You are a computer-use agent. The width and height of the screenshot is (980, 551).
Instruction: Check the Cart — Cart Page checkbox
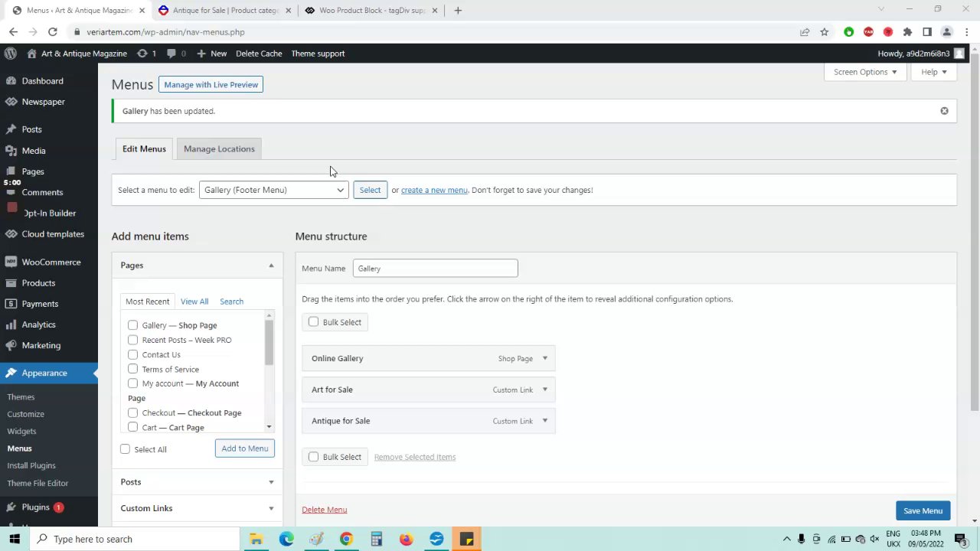tap(133, 427)
